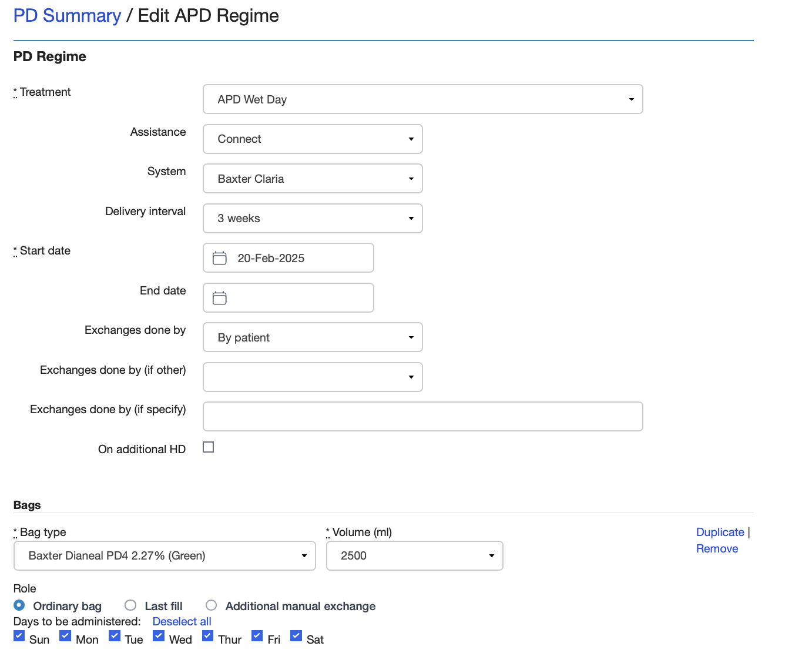Image resolution: width=812 pixels, height=663 pixels.
Task: Click Deselect all days link
Action: tap(182, 621)
